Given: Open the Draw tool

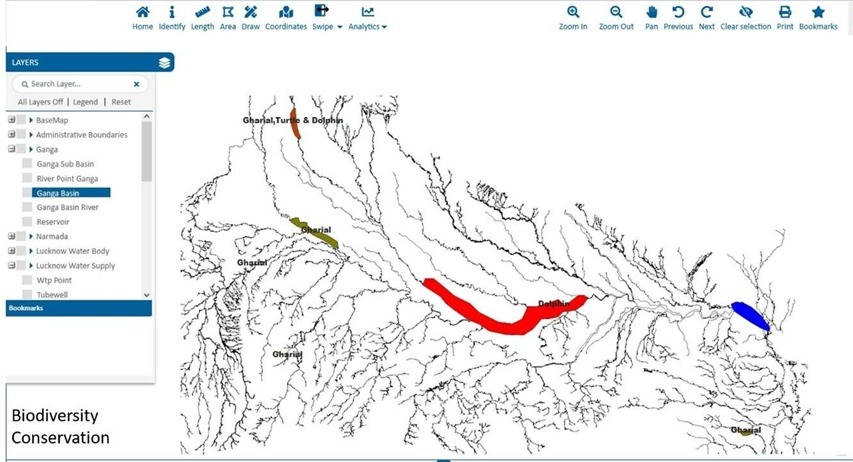Looking at the screenshot, I should [x=250, y=13].
